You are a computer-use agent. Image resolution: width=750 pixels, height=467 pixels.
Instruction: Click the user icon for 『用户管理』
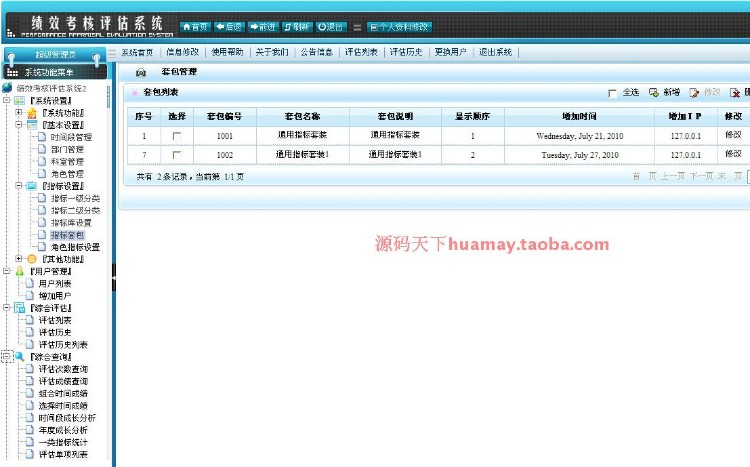[19, 271]
